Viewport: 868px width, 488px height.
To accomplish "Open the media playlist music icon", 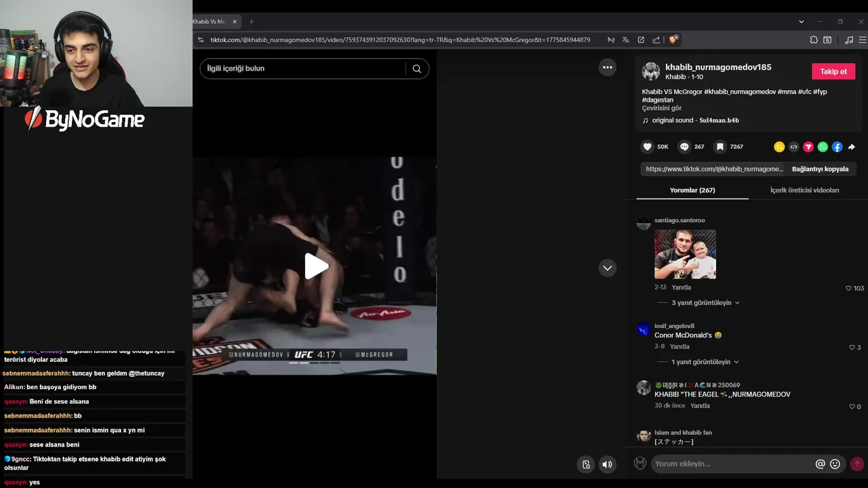I will click(849, 40).
